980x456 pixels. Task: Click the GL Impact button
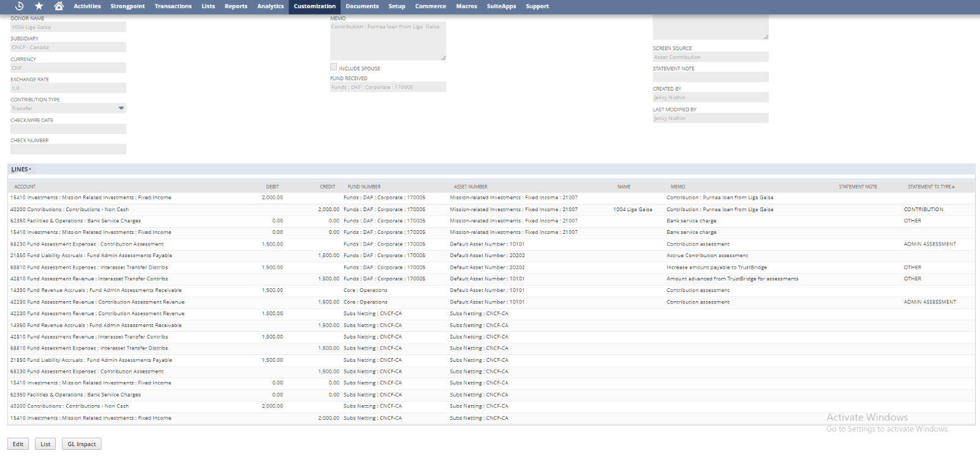click(x=81, y=444)
